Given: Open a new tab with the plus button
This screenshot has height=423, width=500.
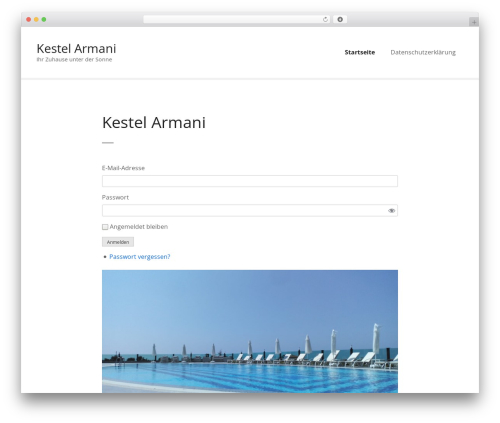Looking at the screenshot, I should (x=474, y=22).
